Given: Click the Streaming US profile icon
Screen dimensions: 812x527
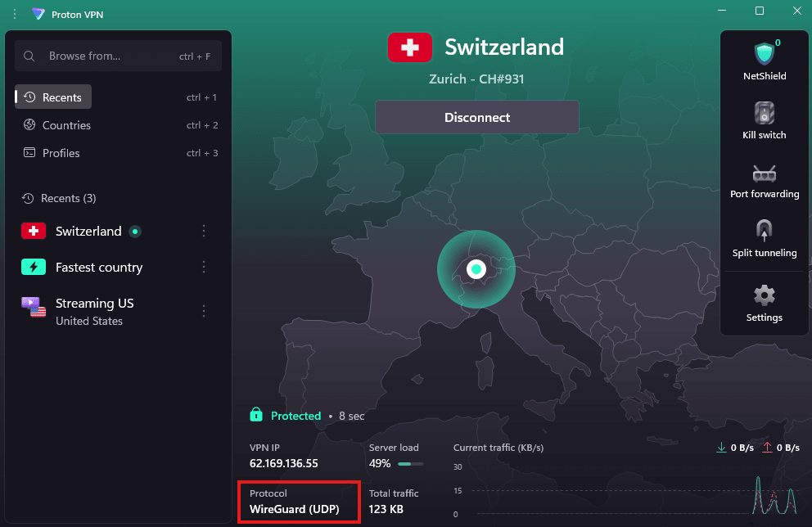Looking at the screenshot, I should 33,307.
